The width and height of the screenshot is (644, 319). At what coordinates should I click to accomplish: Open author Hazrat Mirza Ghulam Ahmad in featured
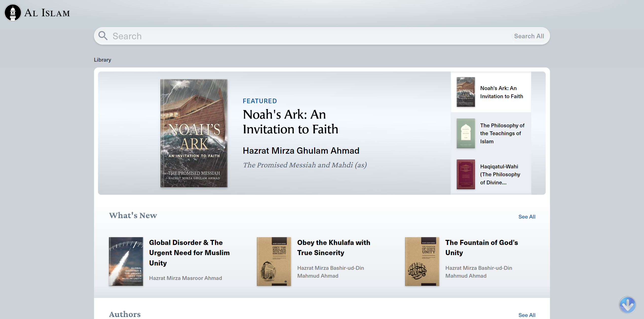pos(301,150)
